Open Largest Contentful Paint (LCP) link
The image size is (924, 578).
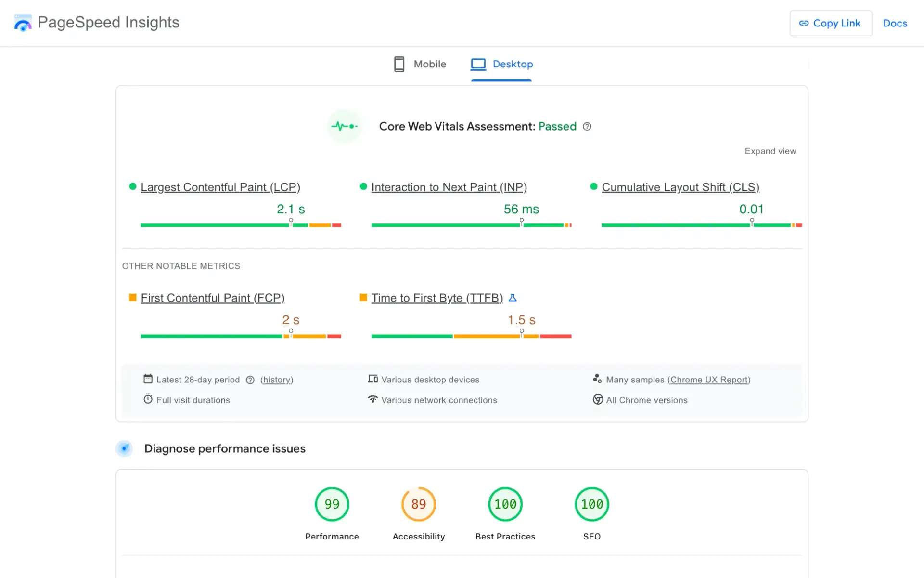click(x=220, y=187)
